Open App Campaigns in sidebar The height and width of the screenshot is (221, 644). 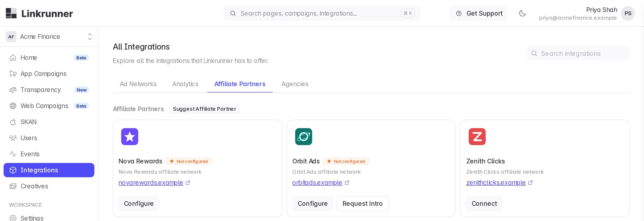[49, 74]
